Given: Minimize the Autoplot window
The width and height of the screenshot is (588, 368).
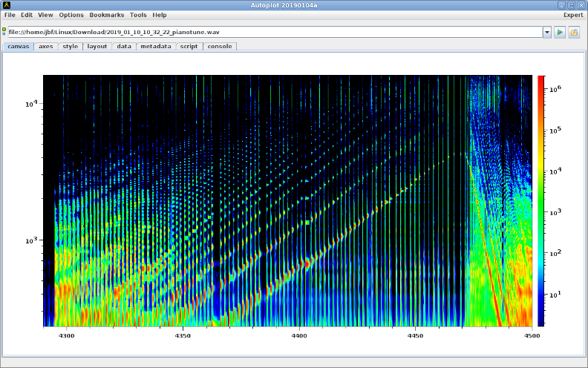Looking at the screenshot, I should click(x=561, y=5).
